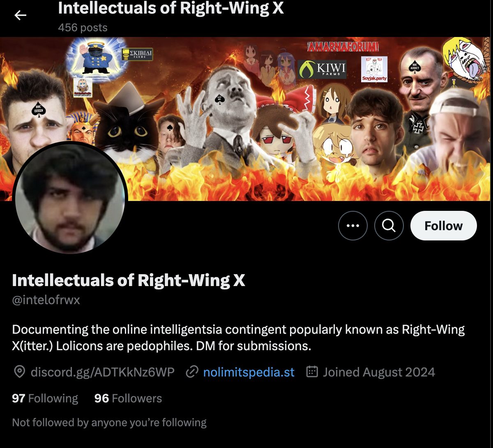The image size is (493, 448).
Task: Open the round profile picture
Action: tap(70, 198)
